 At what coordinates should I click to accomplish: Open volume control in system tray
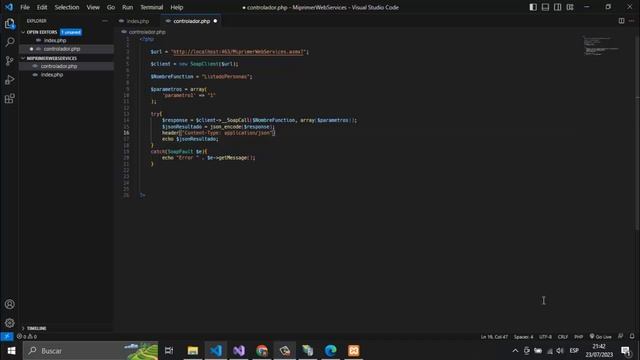coord(560,351)
